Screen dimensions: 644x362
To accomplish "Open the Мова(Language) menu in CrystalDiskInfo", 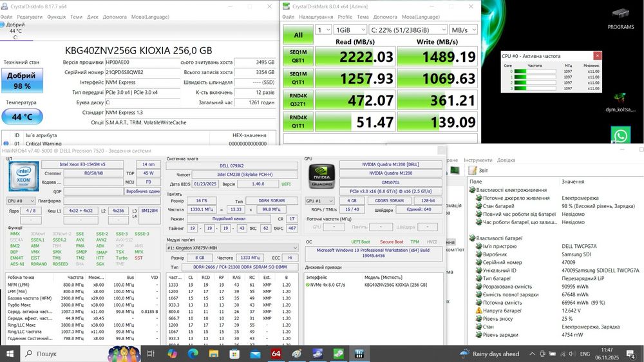I will [x=150, y=17].
